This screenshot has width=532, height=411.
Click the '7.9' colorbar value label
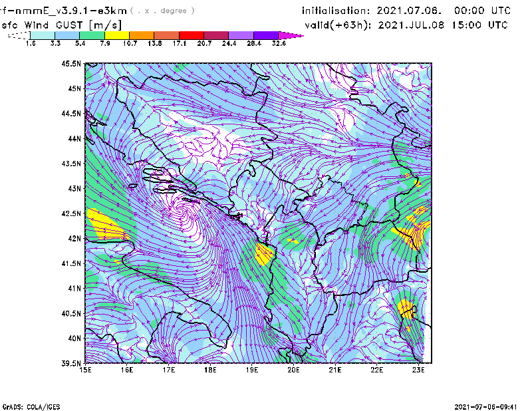coord(105,43)
